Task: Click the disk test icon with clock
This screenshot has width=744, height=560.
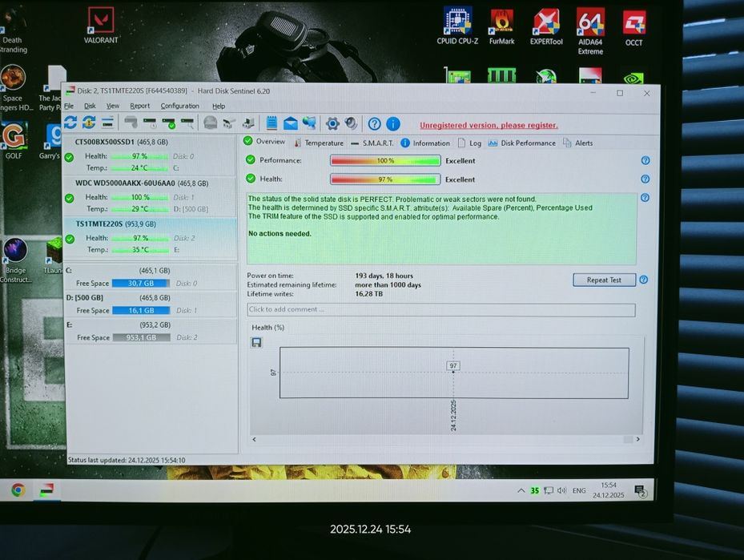Action: coord(150,123)
